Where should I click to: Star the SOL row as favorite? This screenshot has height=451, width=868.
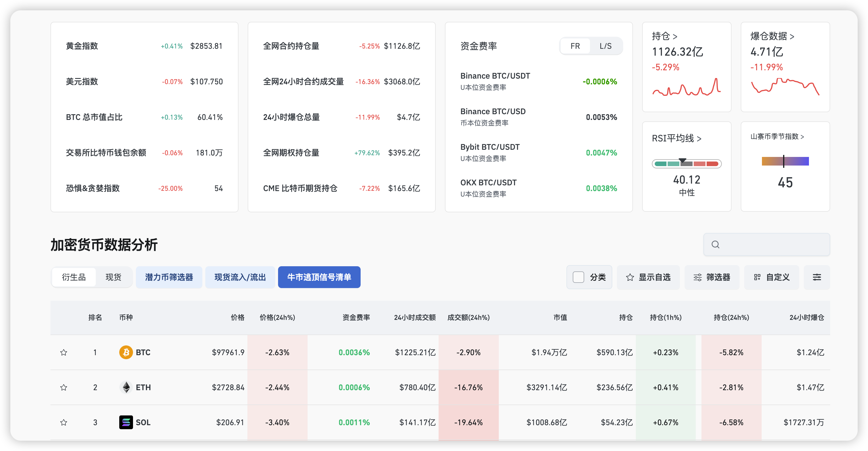tap(63, 422)
